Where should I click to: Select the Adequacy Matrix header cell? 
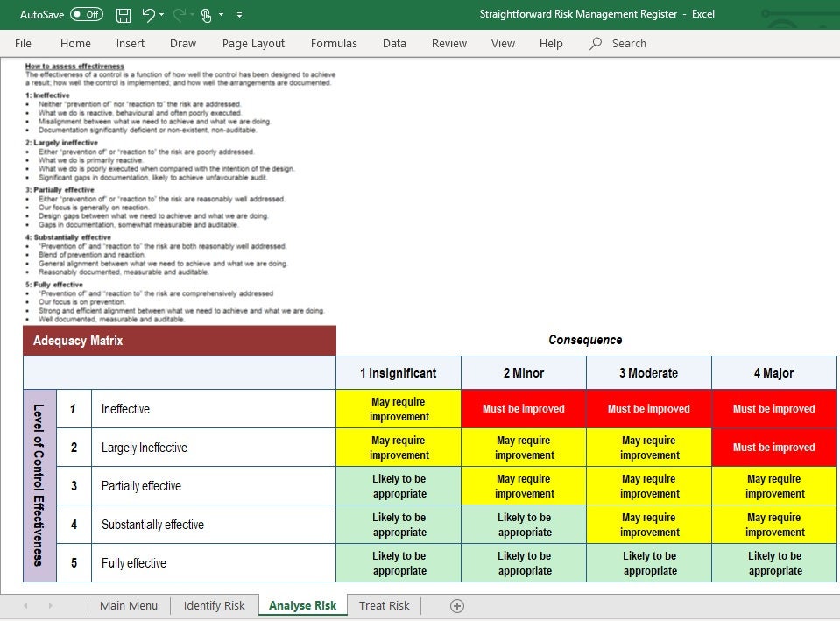click(x=179, y=341)
